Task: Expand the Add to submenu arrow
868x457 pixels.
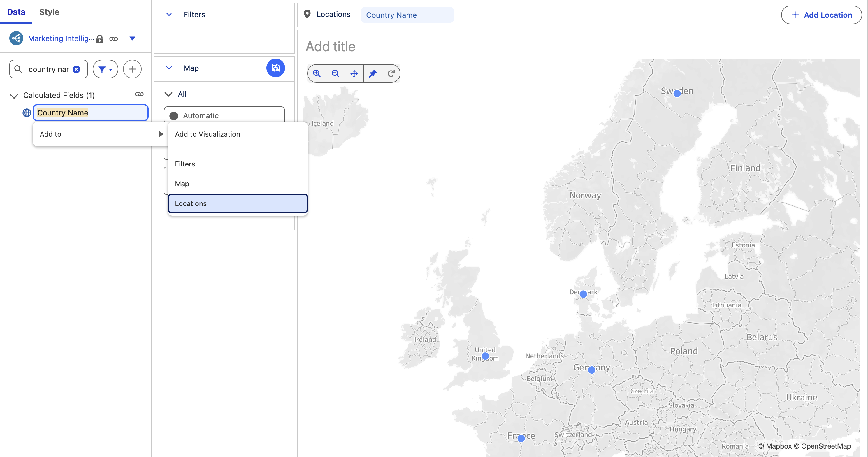Action: click(x=161, y=134)
